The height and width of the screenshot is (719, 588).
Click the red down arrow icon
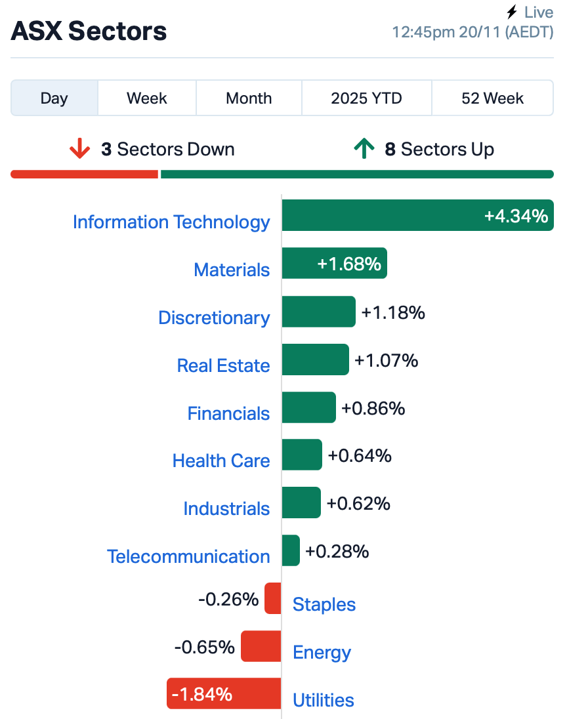(x=79, y=150)
